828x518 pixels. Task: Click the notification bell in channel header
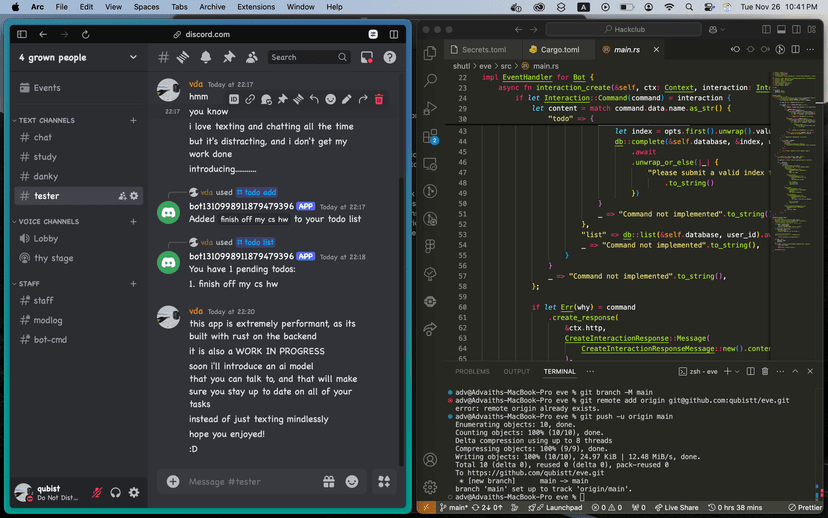206,57
